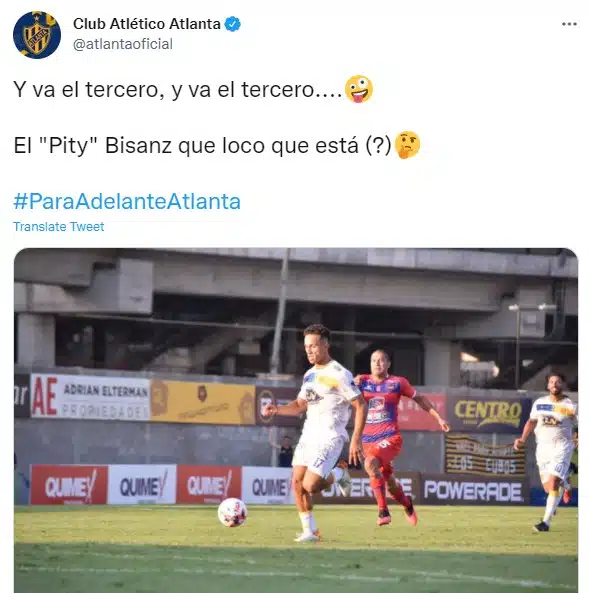Click the Club Atlético Atlanta display name
589x593 pixels.
[x=147, y=24]
